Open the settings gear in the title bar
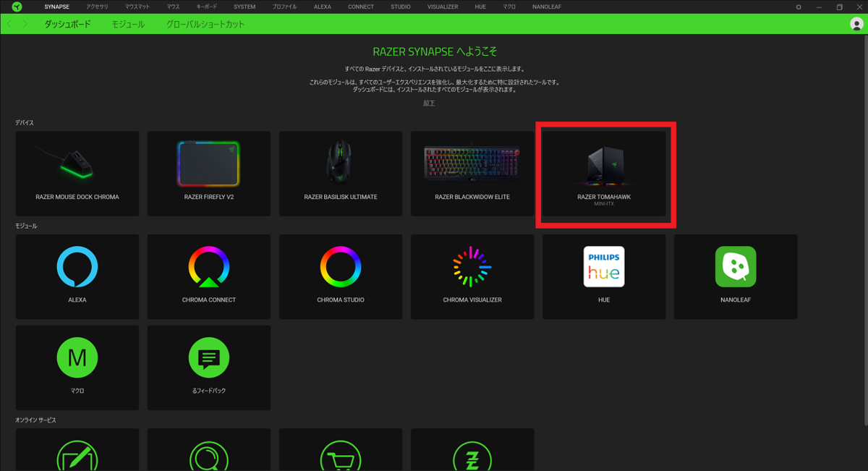 799,7
